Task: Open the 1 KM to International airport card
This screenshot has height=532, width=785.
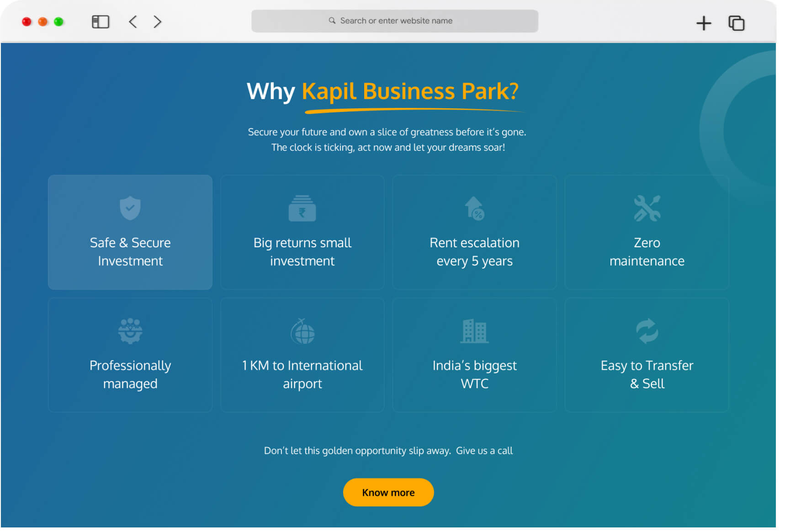Action: [x=302, y=355]
